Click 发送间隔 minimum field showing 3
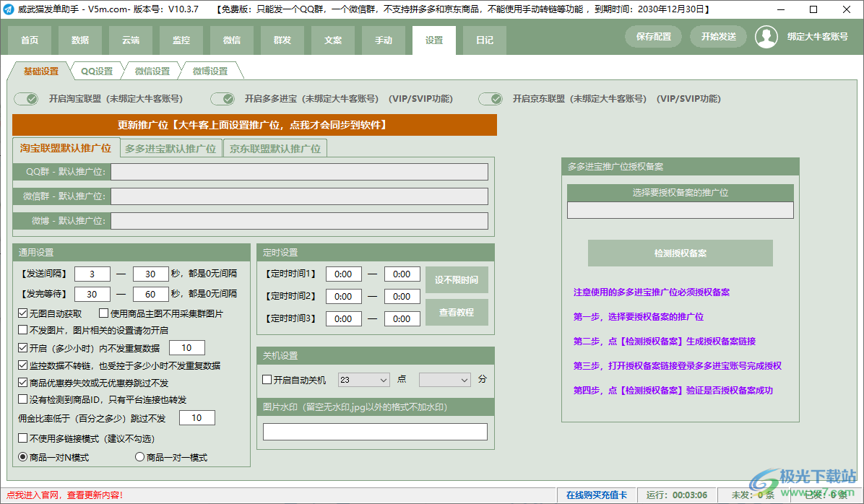The height and width of the screenshot is (504, 864). (x=92, y=274)
